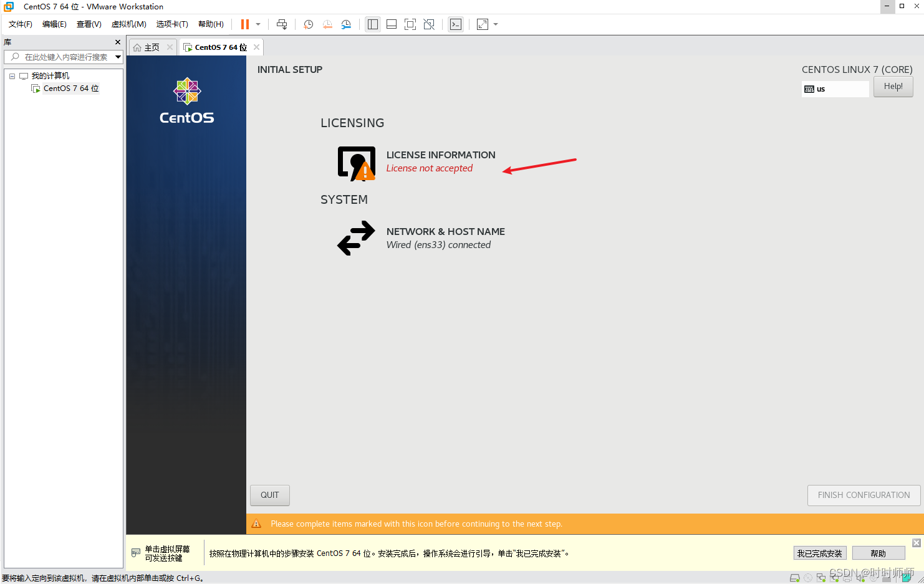Click the red 'License not accepted' text
The height and width of the screenshot is (584, 924).
pyautogui.click(x=430, y=168)
